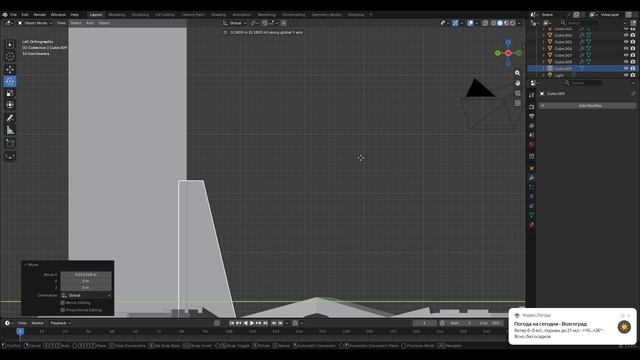
Task: Click the End frame field
Action: (x=490, y=323)
